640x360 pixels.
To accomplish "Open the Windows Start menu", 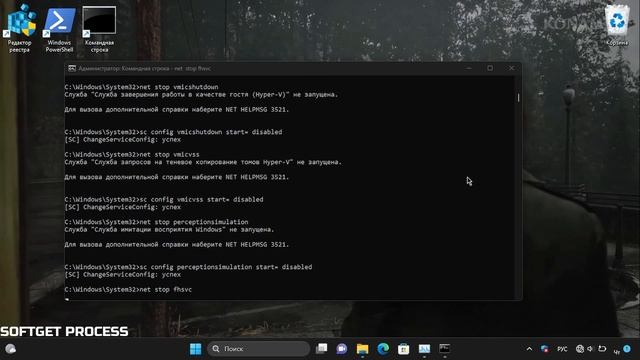I will [x=196, y=349].
